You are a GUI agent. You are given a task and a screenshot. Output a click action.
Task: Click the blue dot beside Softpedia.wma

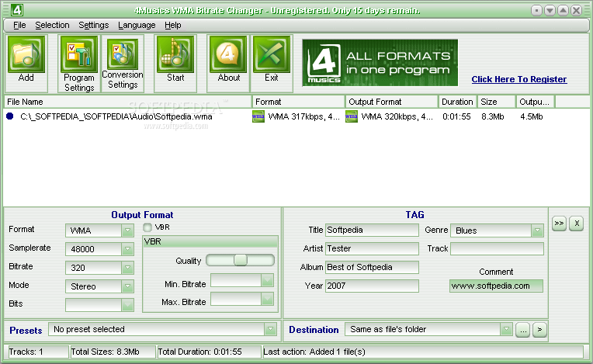click(10, 116)
